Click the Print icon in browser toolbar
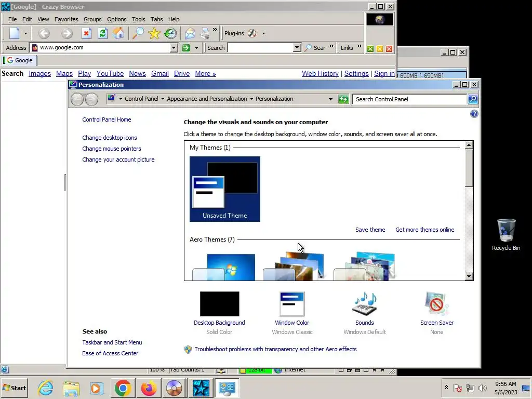This screenshot has height=399, width=532. [205, 33]
